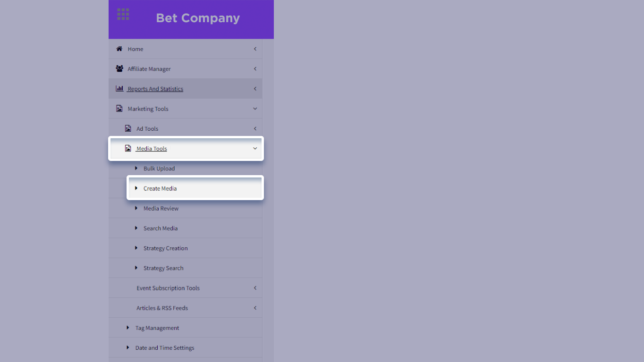Open the Create Media item

(160, 188)
